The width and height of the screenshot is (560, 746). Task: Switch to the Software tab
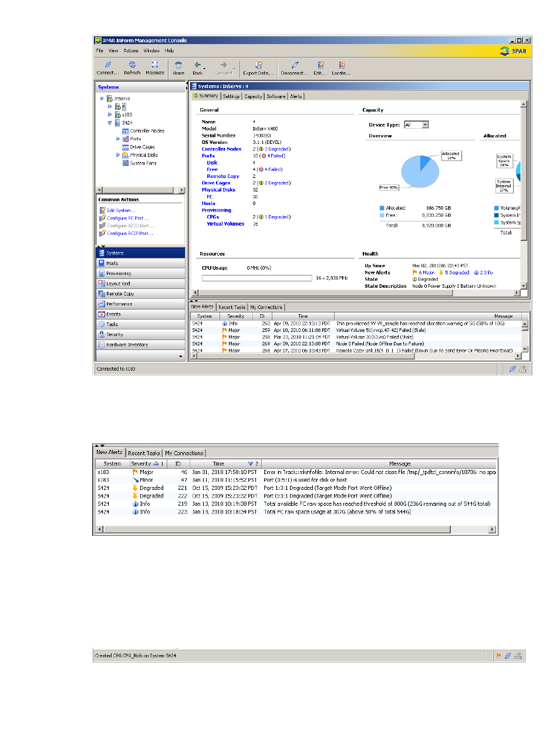(276, 96)
